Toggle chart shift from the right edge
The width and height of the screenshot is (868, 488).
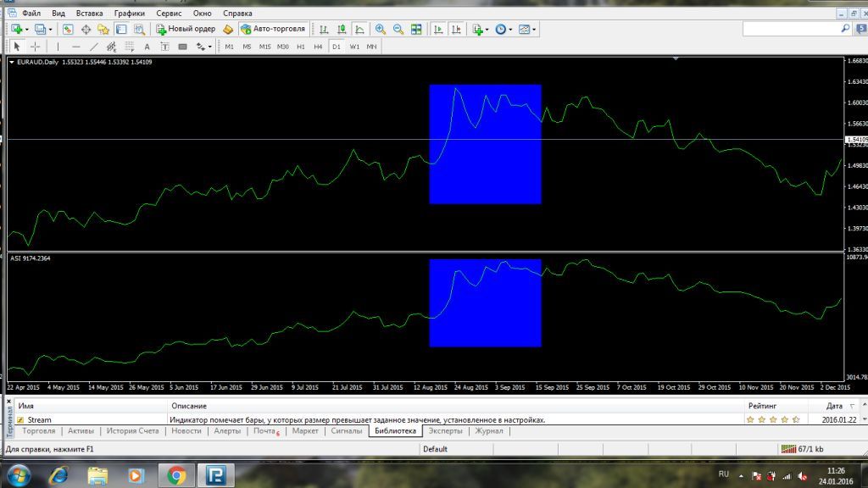tap(456, 30)
